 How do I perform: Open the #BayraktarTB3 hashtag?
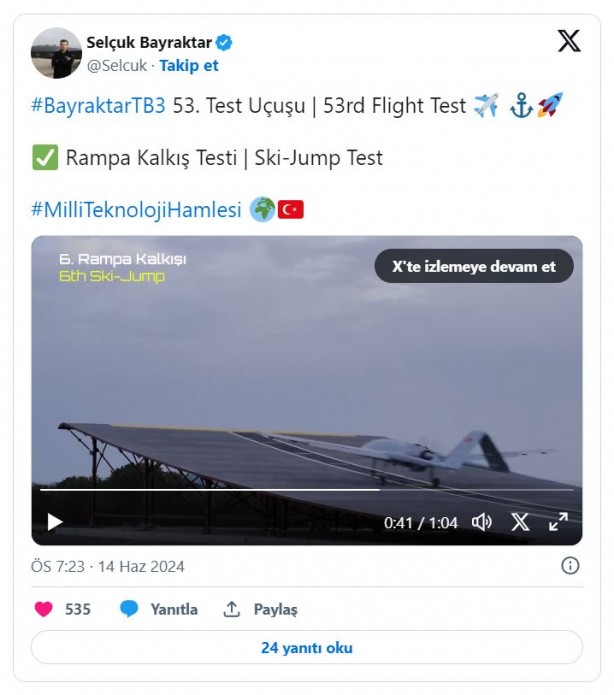pyautogui.click(x=98, y=105)
